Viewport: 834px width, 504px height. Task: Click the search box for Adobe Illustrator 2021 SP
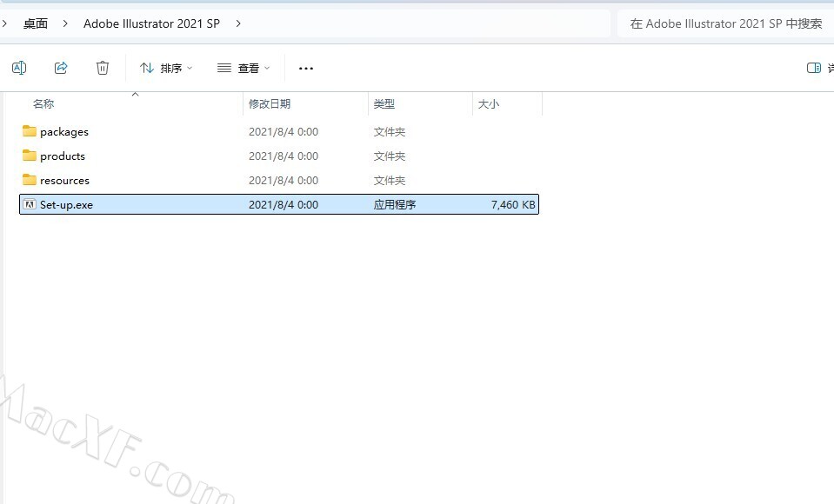(x=725, y=23)
